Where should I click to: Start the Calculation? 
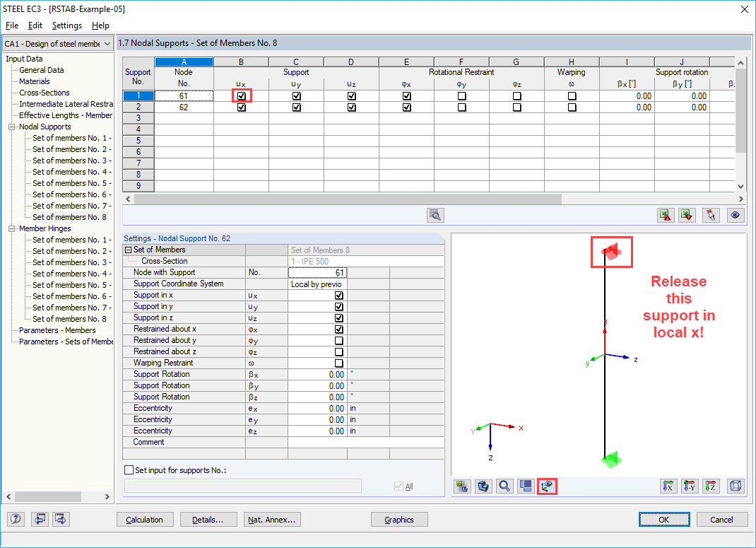145,519
